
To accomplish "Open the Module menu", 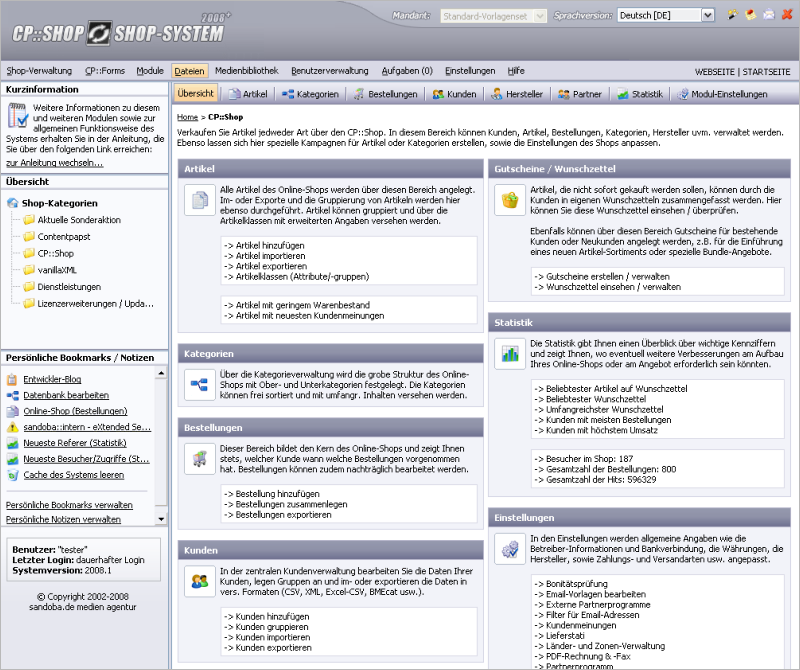I will (x=150, y=71).
